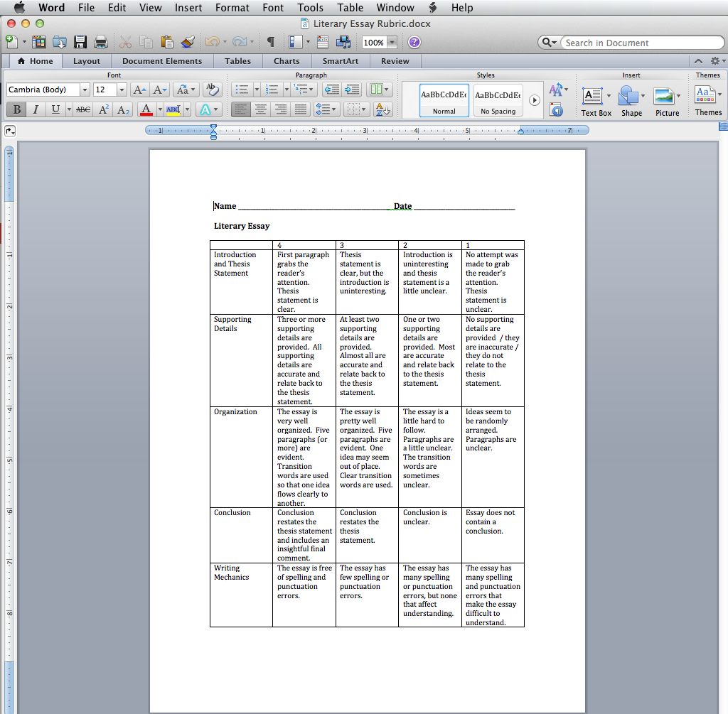This screenshot has width=728, height=714.
Task: Click the Search in Document field
Action: (x=640, y=43)
